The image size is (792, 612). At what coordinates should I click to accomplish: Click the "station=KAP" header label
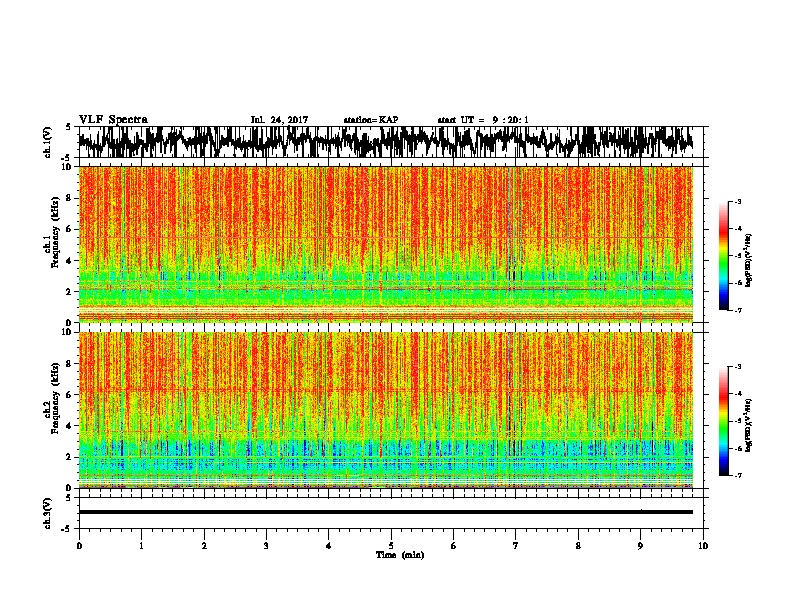(371, 120)
